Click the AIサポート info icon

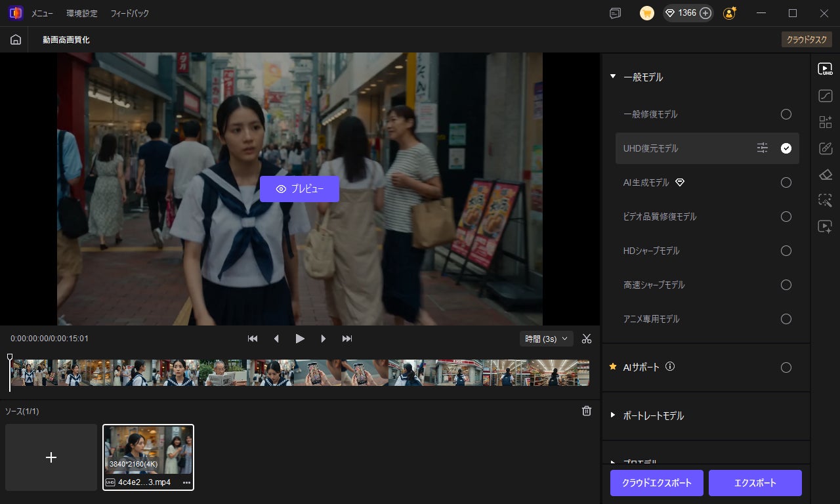[x=670, y=367]
